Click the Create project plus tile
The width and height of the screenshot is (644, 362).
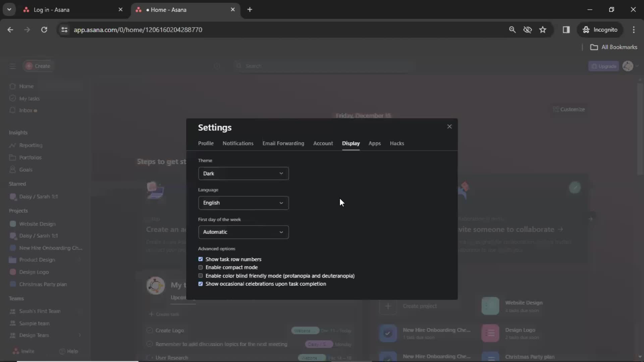click(388, 306)
